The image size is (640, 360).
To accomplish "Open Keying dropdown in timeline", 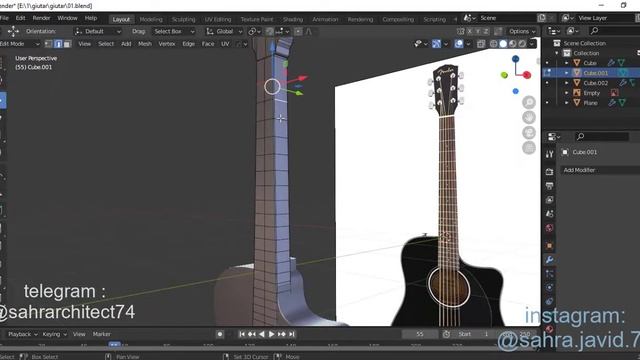I will (x=55, y=334).
